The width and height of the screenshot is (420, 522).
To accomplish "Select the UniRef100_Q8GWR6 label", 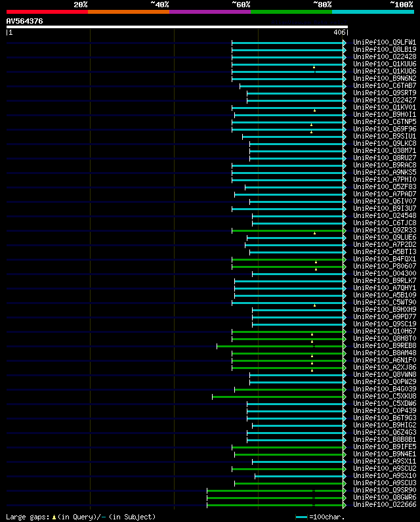I will (385, 497).
